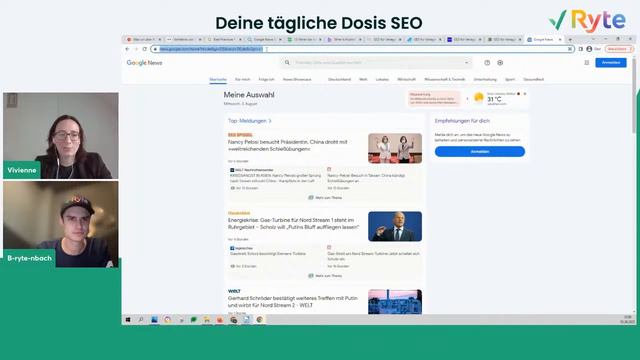Clear the address bar with its X icon

click(x=570, y=49)
